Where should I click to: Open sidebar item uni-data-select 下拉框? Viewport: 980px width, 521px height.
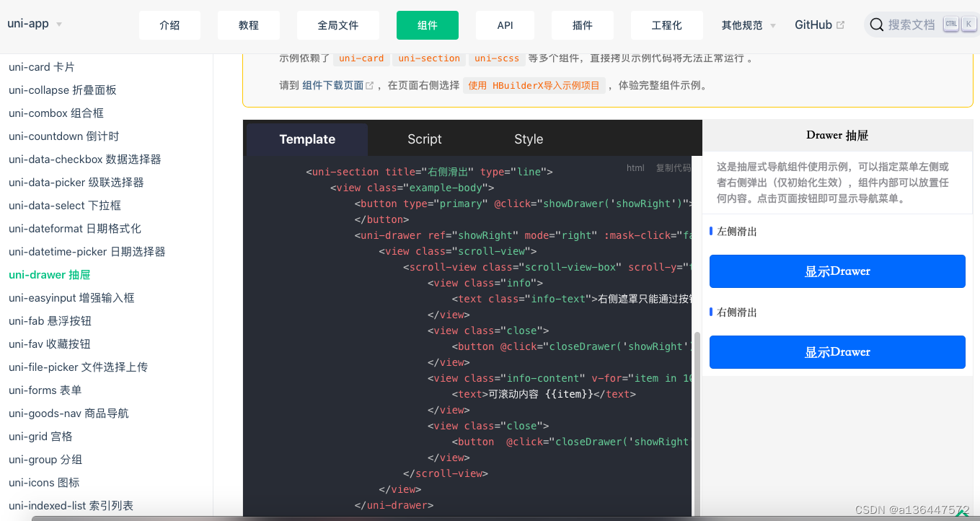[65, 206]
